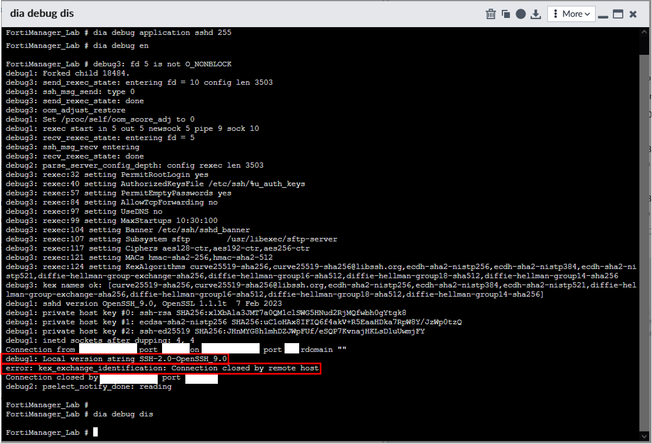Click the 'FortiManager_Lab # dia debug dis' command line
Viewport: 652px width, 444px height.
pyautogui.click(x=79, y=414)
